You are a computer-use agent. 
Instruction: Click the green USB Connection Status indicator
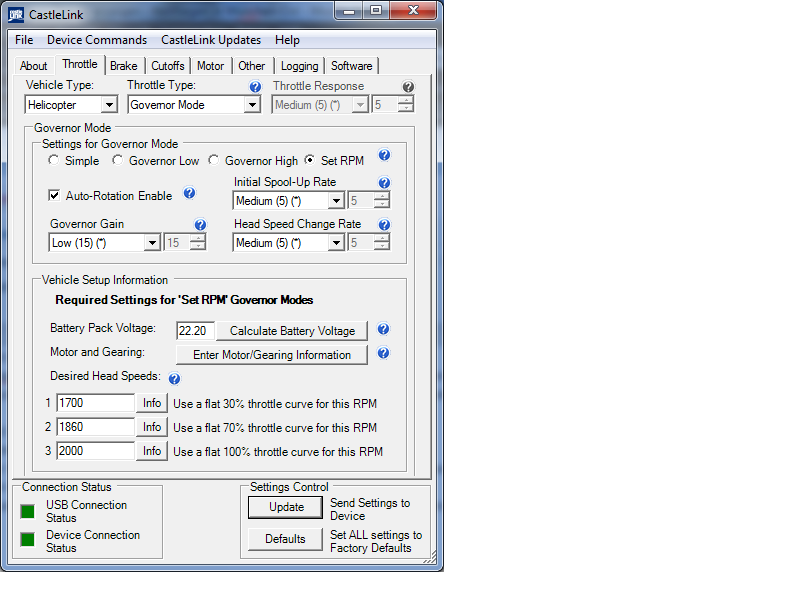28,511
